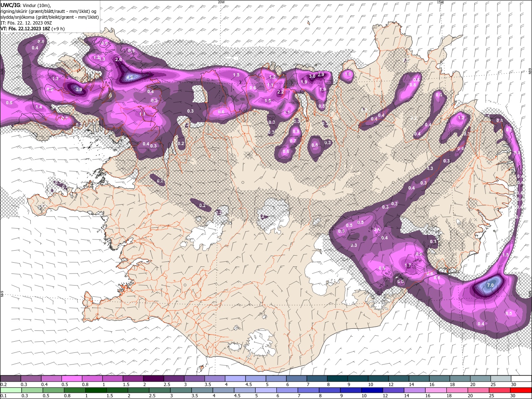
Task: Click the '(+9 h)' forecast offset text
Action: (59, 29)
